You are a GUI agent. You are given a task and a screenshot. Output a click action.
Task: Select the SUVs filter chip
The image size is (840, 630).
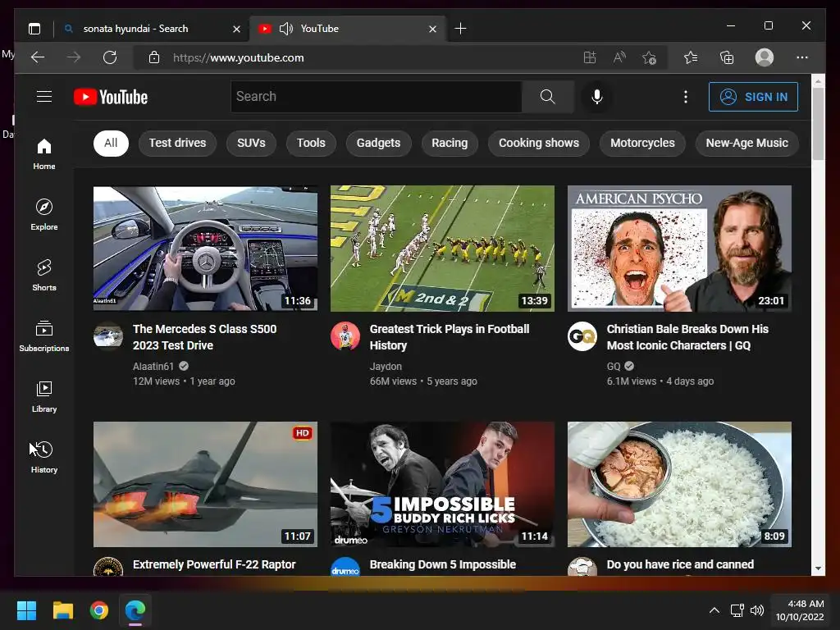point(251,143)
